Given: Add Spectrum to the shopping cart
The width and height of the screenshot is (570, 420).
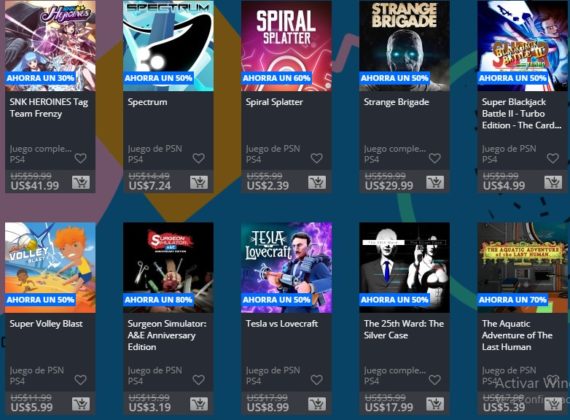Looking at the screenshot, I should tap(199, 183).
